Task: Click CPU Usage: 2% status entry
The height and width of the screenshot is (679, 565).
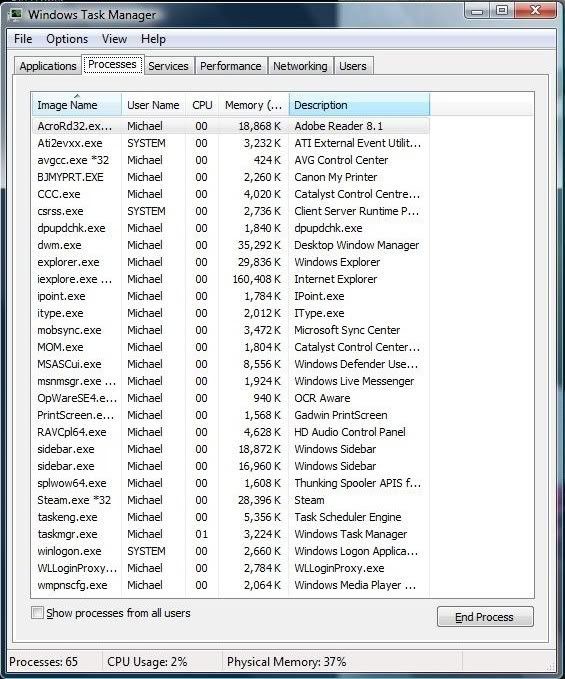Action: coord(147,662)
